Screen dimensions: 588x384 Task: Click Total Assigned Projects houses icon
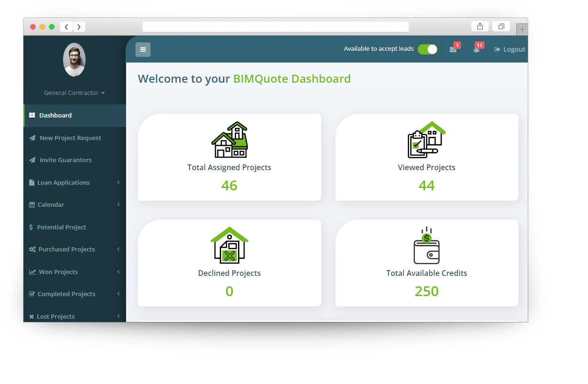pos(230,140)
